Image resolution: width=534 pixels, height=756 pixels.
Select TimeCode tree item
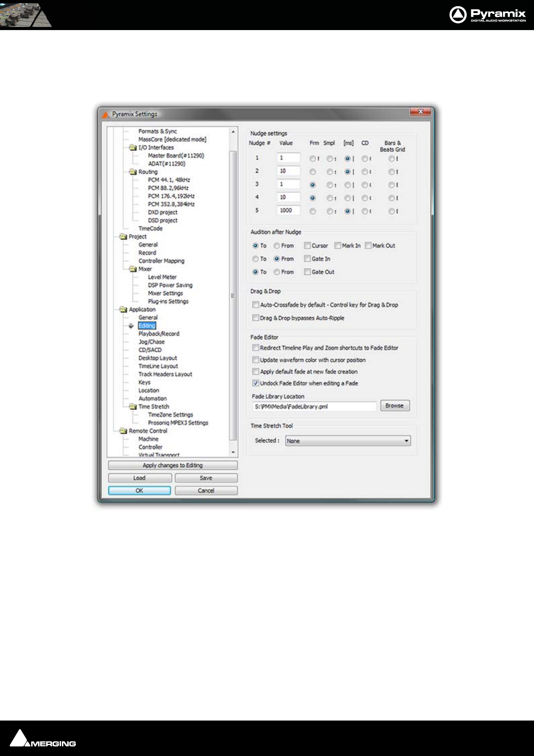[x=150, y=228]
